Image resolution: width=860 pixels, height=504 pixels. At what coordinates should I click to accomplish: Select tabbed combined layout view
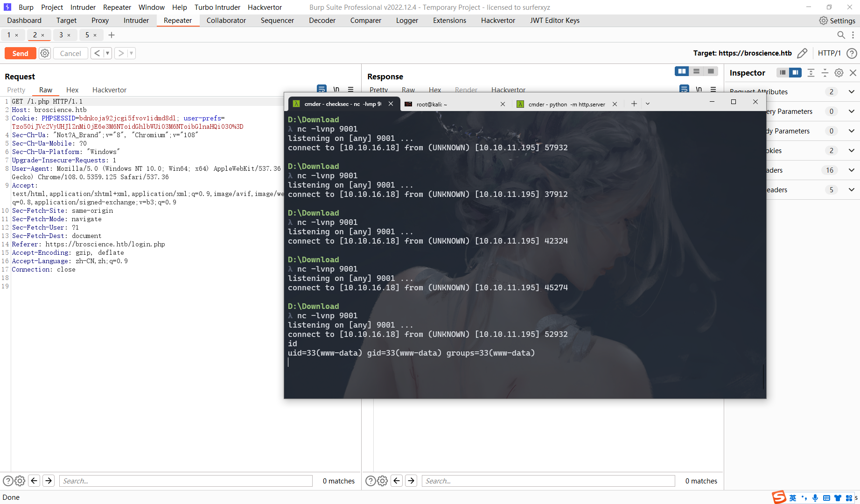pyautogui.click(x=711, y=71)
